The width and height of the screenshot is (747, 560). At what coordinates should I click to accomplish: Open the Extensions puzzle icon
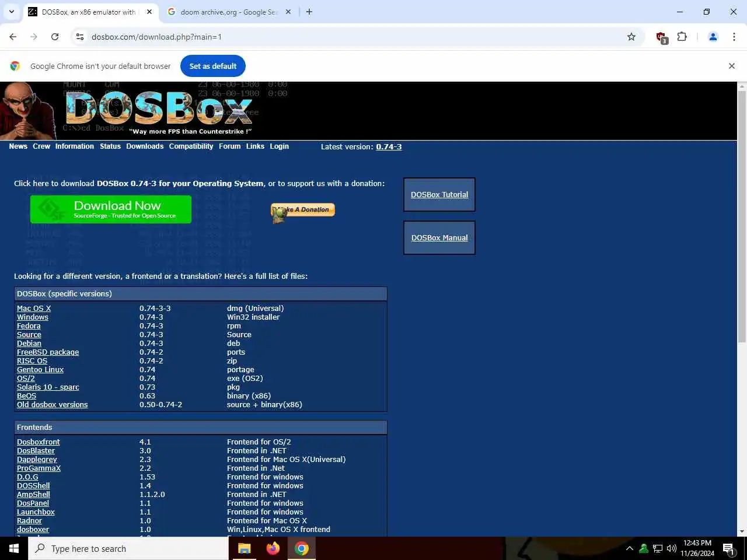[x=682, y=37]
